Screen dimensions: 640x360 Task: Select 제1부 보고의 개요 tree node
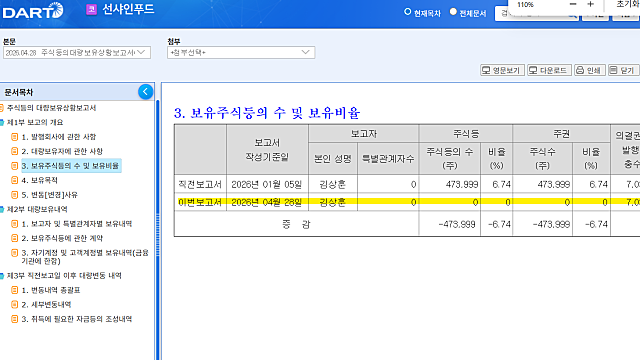coord(35,122)
